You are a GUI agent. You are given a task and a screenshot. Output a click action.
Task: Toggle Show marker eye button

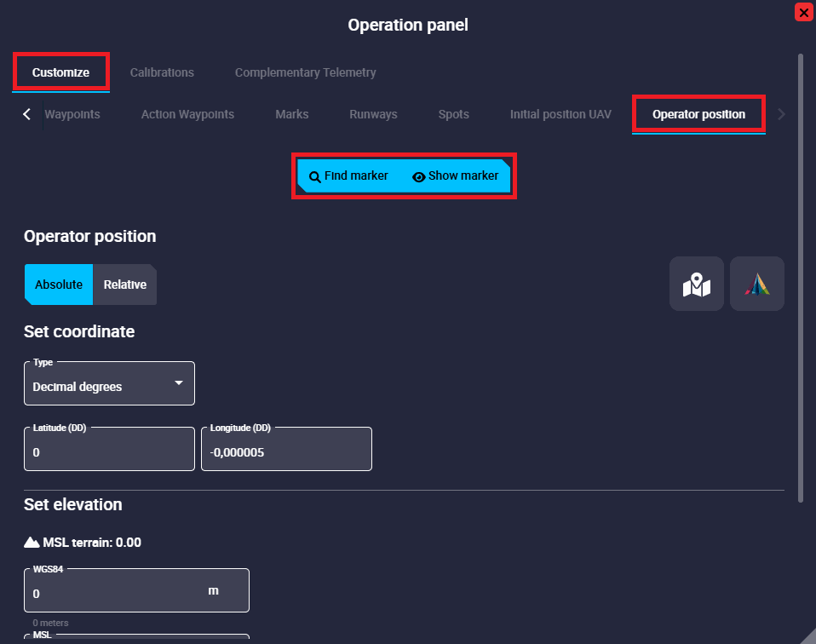pyautogui.click(x=456, y=176)
